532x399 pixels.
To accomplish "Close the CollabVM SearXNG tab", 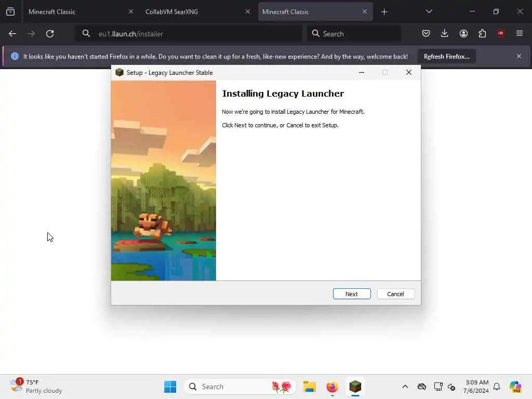I will click(x=248, y=11).
